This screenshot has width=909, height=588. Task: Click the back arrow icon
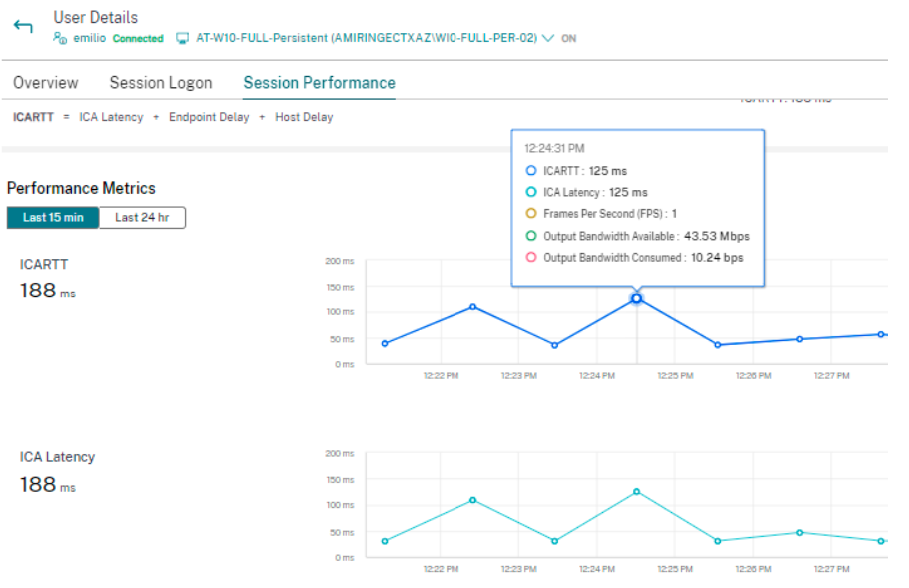click(x=23, y=26)
